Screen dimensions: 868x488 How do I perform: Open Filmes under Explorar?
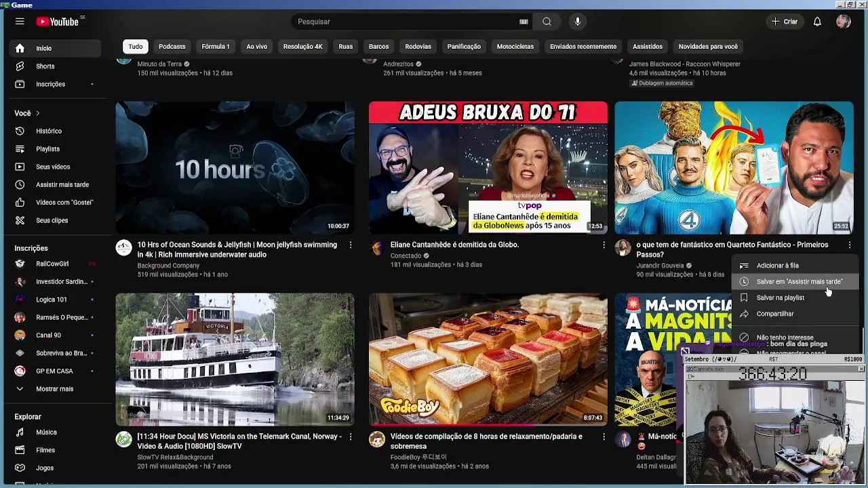[56, 450]
